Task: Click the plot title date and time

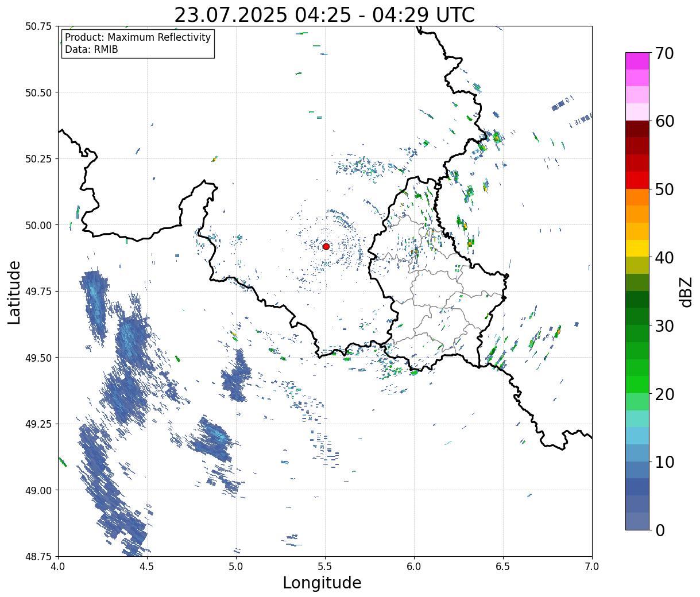Action: coord(324,14)
